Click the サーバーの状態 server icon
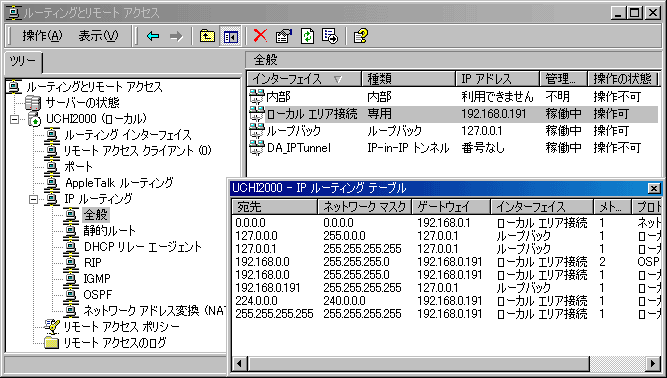 33,103
